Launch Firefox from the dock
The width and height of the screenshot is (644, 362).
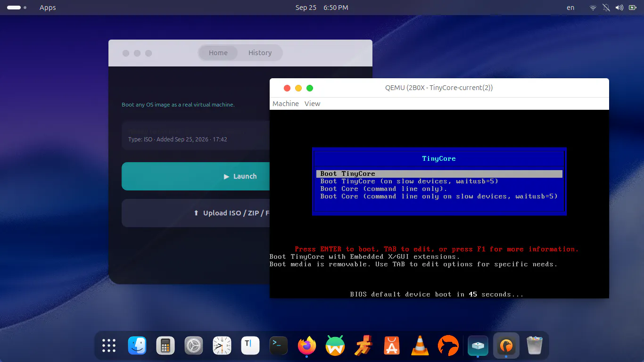307,346
